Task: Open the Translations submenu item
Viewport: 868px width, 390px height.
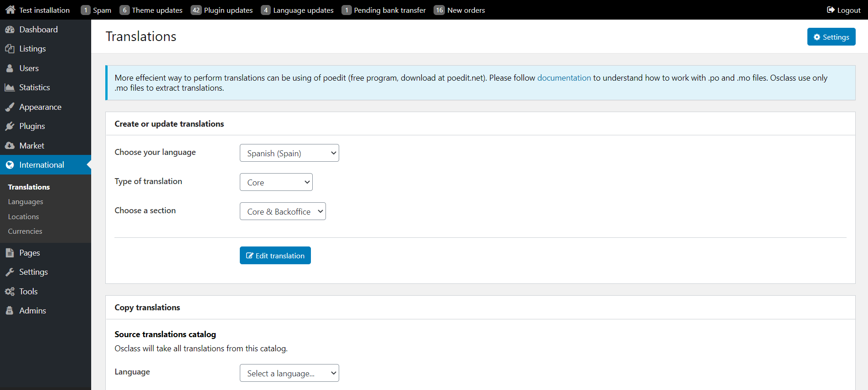Action: (29, 187)
